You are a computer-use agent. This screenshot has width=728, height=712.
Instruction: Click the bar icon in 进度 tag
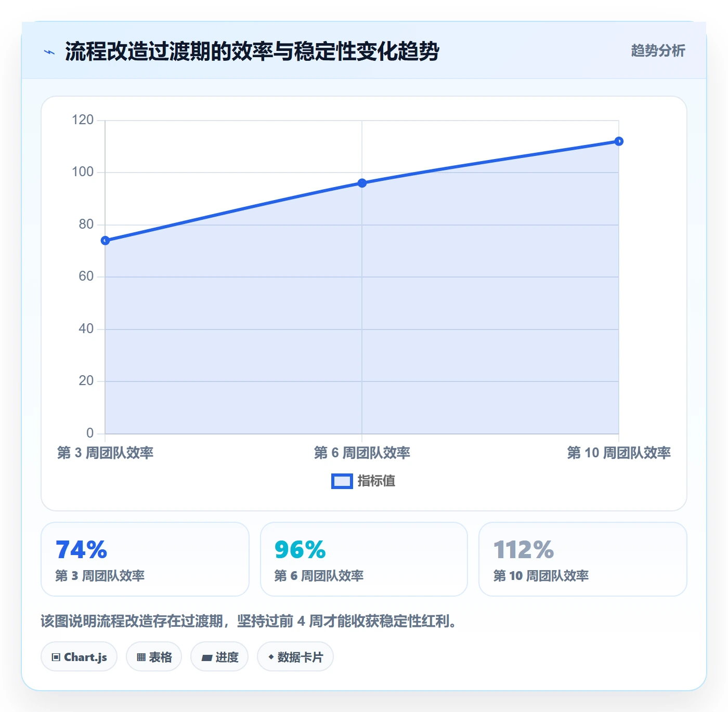206,658
